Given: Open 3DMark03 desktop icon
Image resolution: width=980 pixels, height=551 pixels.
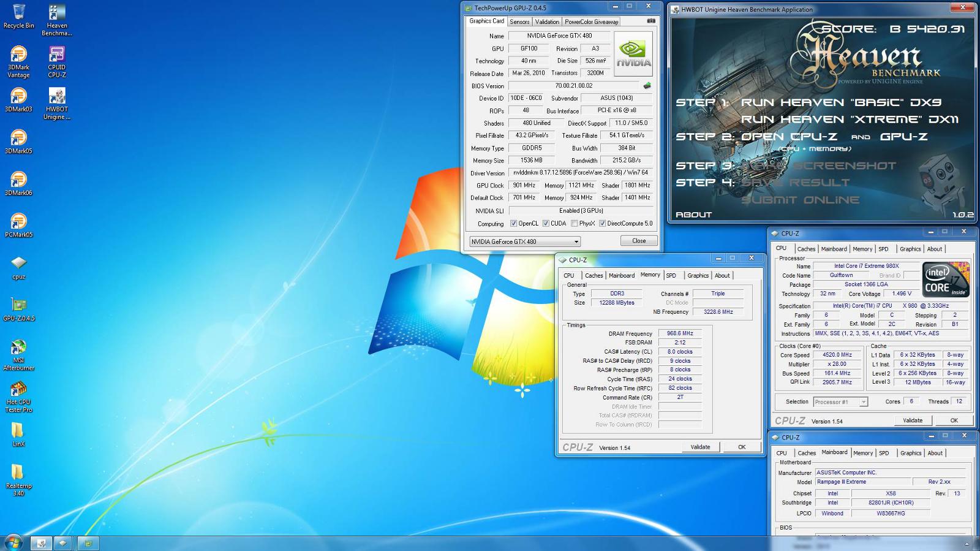Looking at the screenshot, I should click(x=18, y=100).
